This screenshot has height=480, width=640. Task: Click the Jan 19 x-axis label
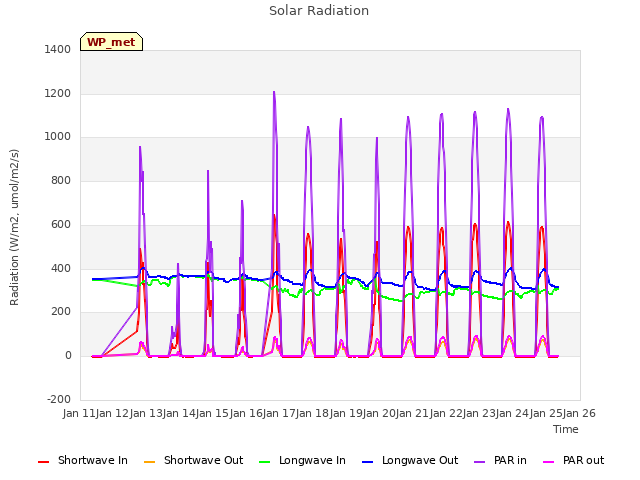[346, 413]
